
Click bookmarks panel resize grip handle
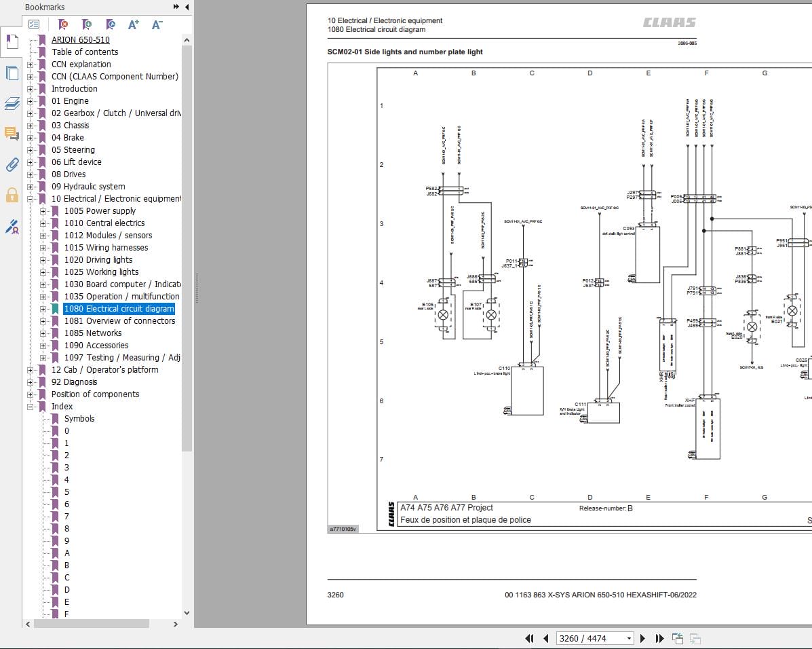[197, 289]
